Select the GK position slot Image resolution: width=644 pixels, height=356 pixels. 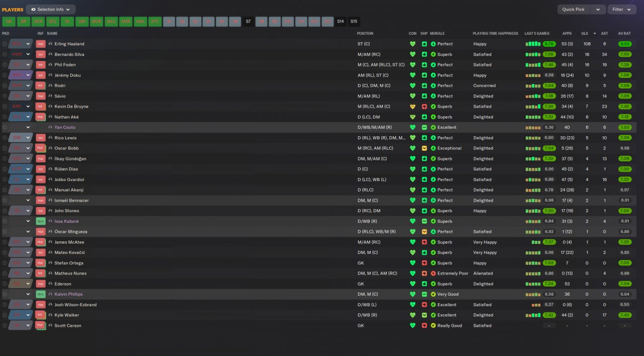tap(9, 22)
